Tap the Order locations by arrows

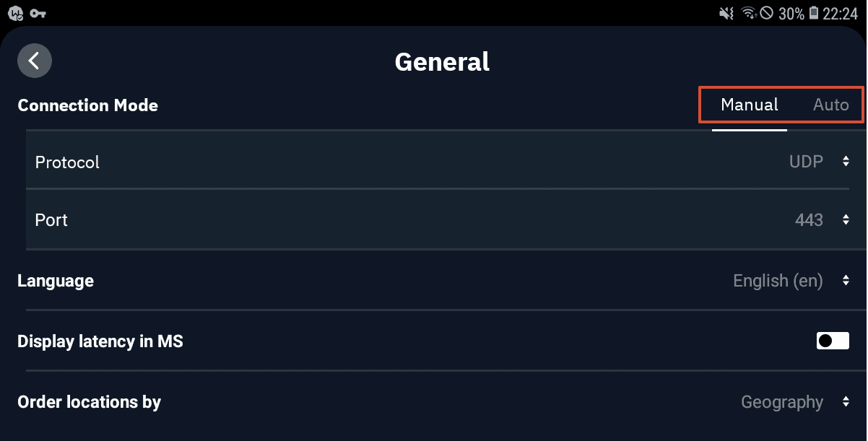click(846, 402)
